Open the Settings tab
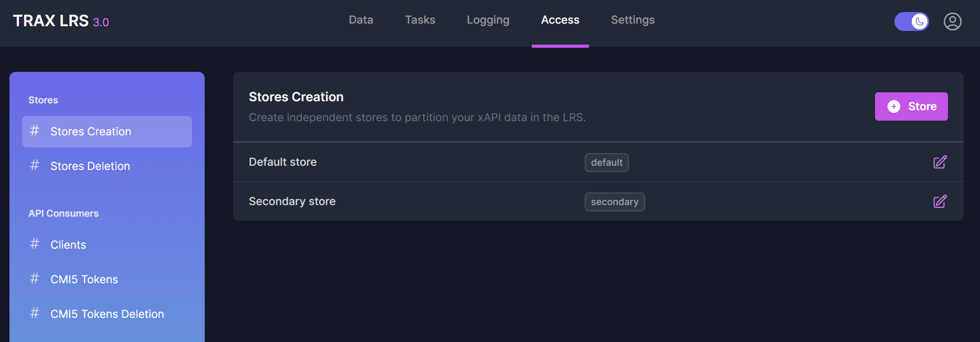 [633, 20]
